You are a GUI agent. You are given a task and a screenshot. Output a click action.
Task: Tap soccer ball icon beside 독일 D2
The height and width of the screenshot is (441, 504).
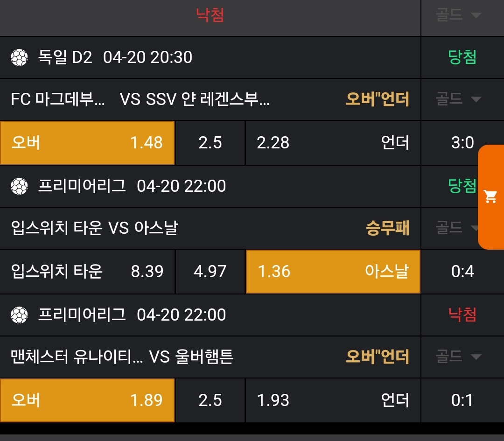coord(19,58)
